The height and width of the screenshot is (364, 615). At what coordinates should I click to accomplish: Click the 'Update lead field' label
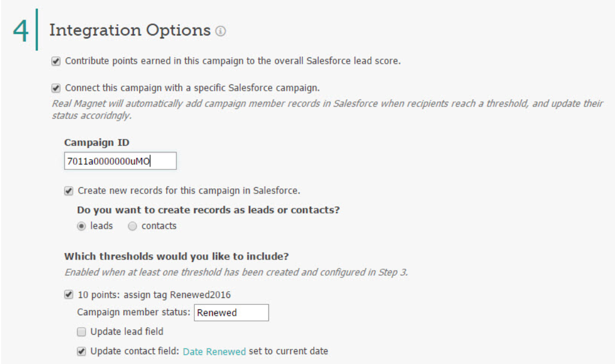click(126, 331)
